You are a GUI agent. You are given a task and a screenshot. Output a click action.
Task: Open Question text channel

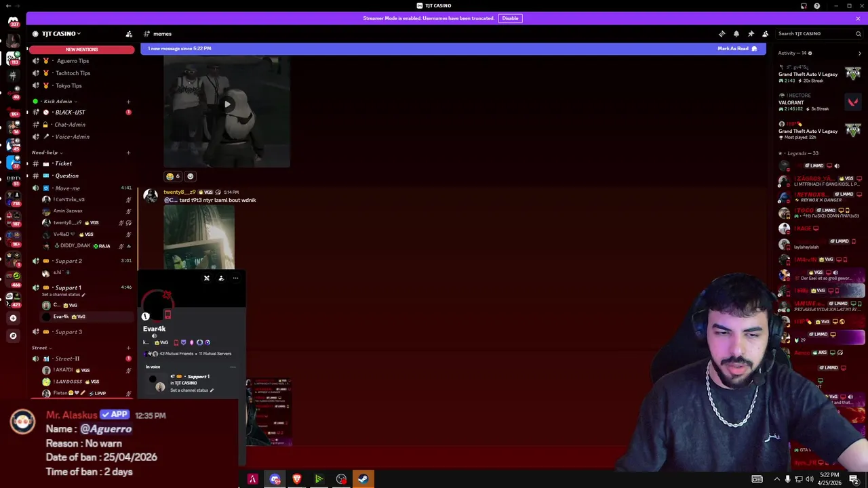81,176
